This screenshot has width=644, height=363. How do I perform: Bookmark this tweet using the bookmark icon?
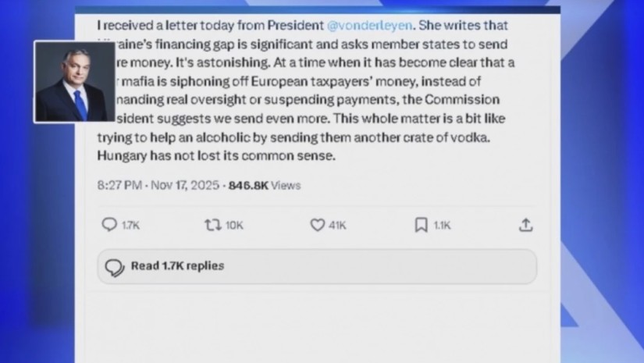(421, 225)
